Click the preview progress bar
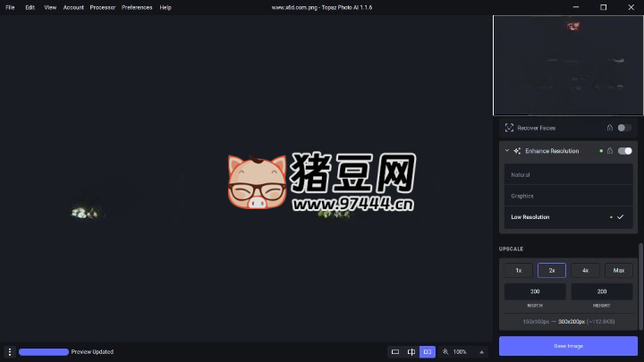Screen dimensions: 644x362 click(44, 352)
